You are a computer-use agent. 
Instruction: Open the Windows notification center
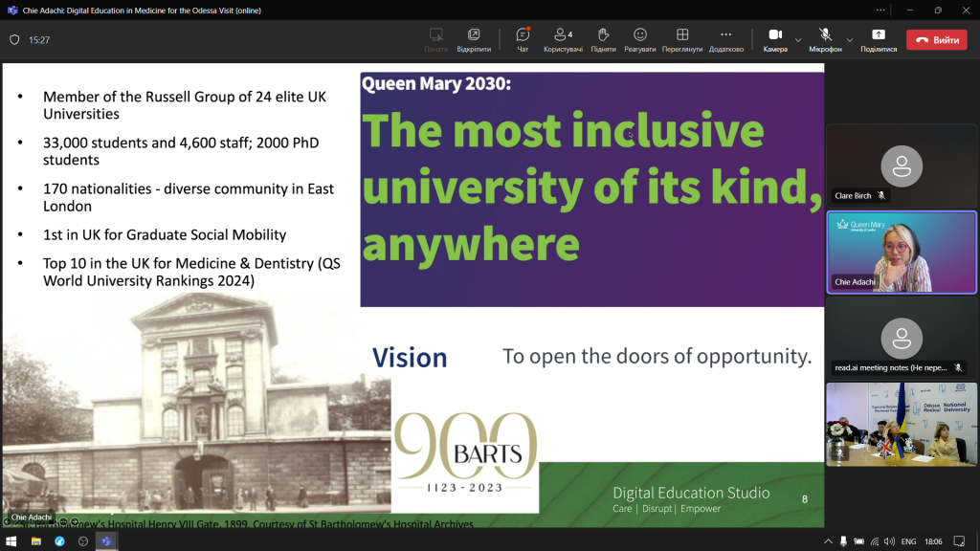point(959,541)
